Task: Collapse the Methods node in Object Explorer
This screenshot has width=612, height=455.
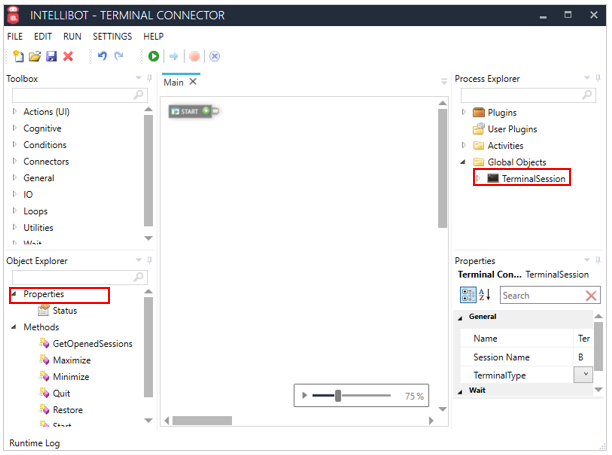Action: [x=14, y=327]
